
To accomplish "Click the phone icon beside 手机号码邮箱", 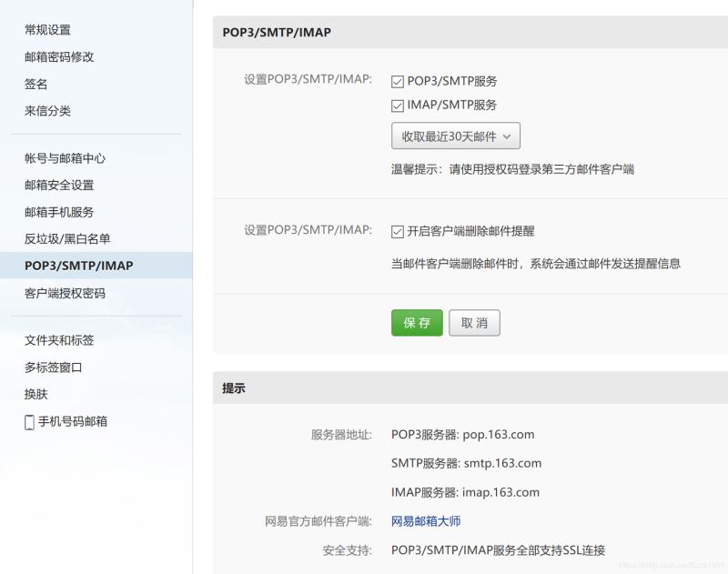I will pyautogui.click(x=29, y=422).
